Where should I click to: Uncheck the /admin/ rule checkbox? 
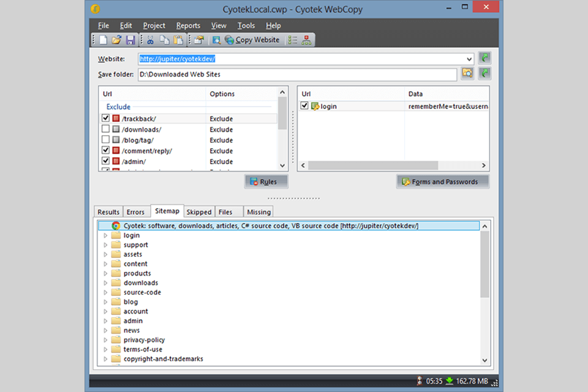pyautogui.click(x=106, y=160)
